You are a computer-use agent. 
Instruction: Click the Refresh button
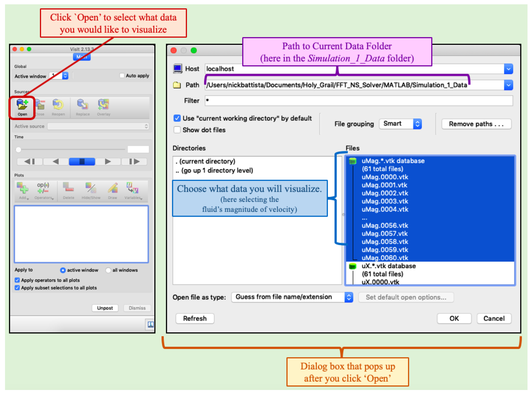pos(195,318)
